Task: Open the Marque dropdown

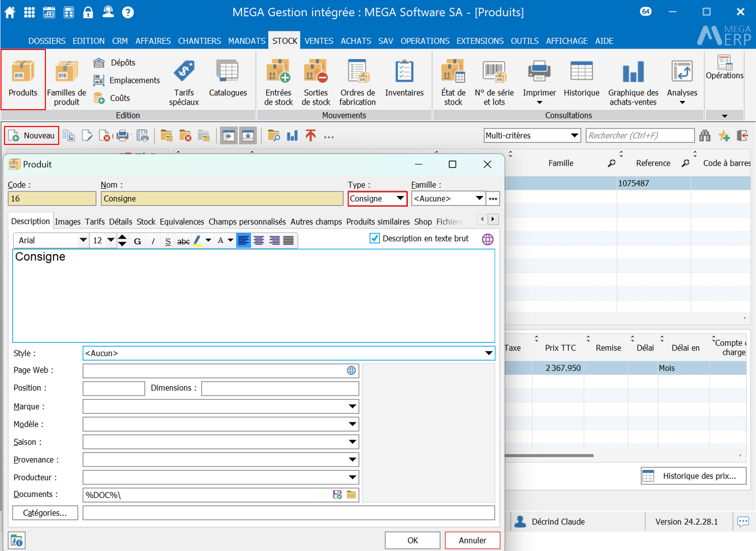Action: click(352, 407)
